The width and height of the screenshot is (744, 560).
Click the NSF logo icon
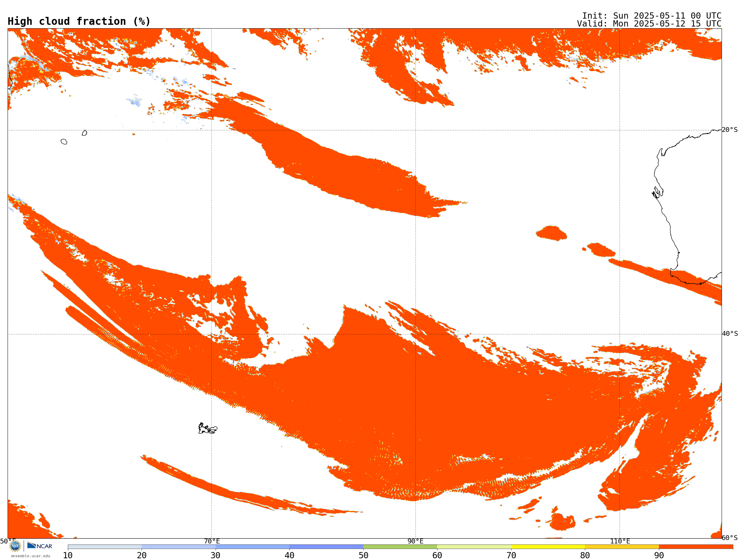[x=15, y=546]
